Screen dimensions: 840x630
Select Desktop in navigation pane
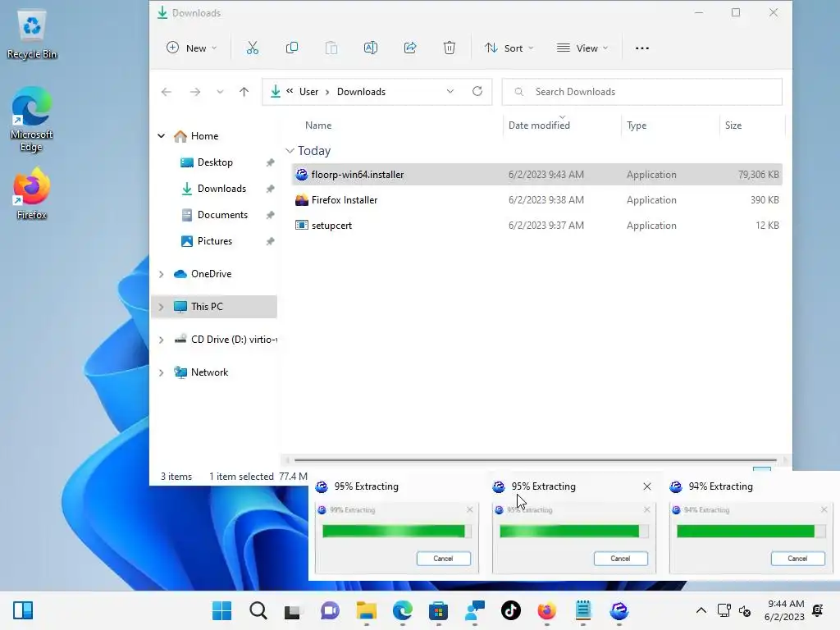215,162
